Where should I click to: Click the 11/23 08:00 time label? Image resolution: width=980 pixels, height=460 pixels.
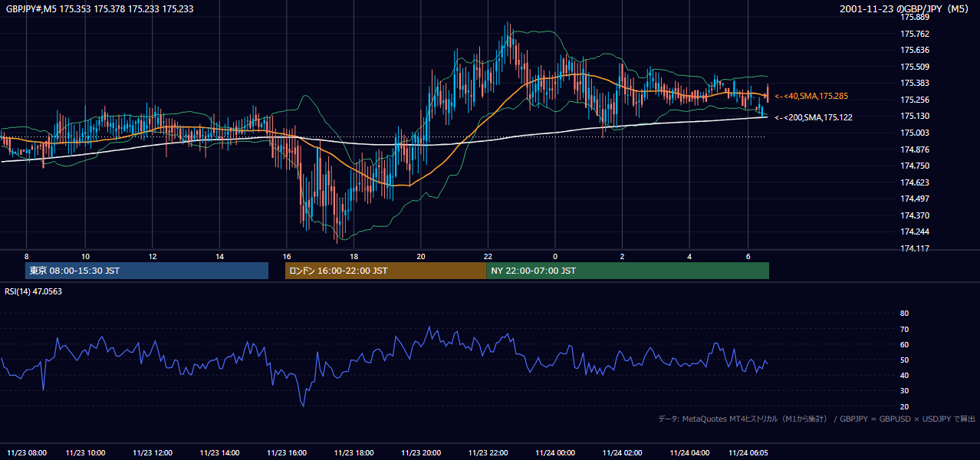(27, 453)
